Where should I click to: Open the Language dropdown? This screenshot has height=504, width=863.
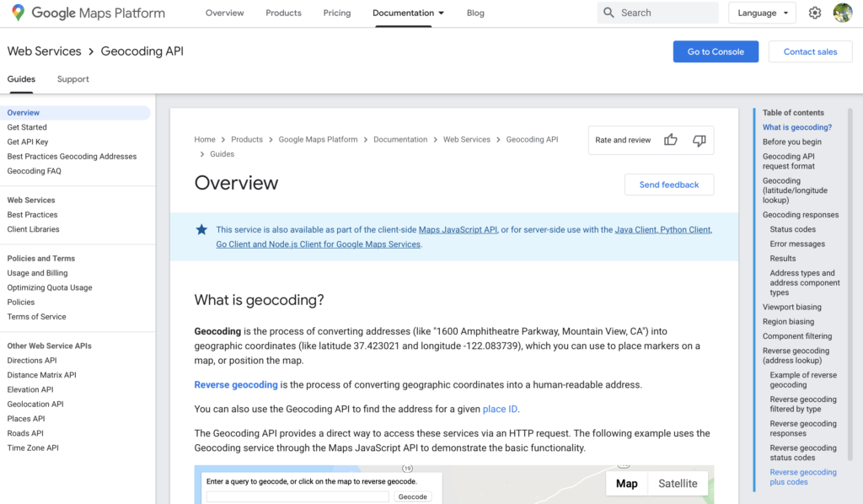[762, 13]
